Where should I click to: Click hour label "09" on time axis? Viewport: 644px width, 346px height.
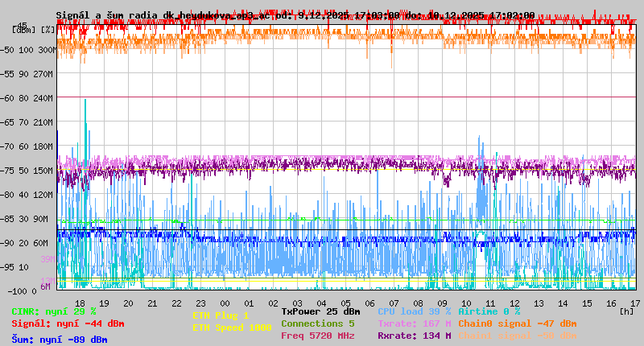(x=442, y=303)
